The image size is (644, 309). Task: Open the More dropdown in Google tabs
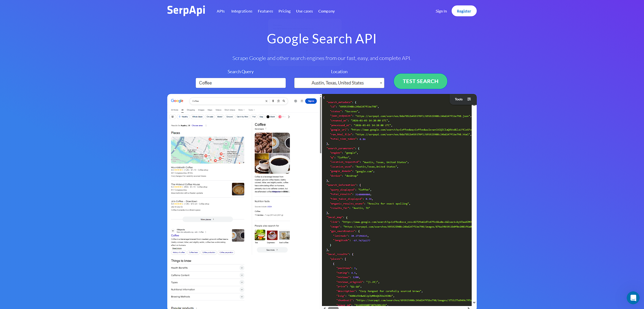coord(241,110)
